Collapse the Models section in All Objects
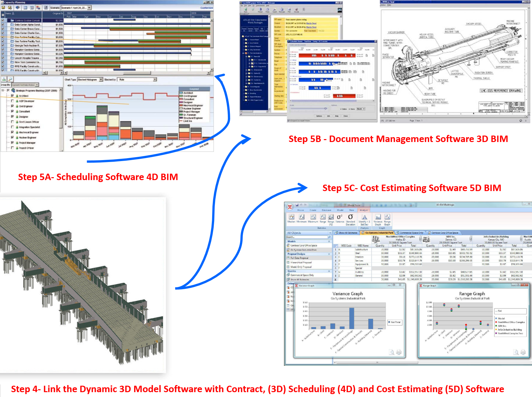 click(x=329, y=241)
